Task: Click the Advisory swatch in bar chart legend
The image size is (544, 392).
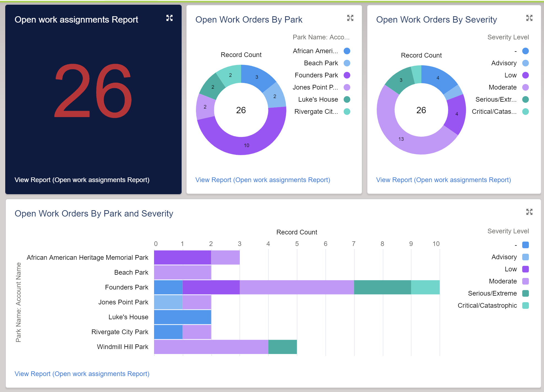Action: 526,257
